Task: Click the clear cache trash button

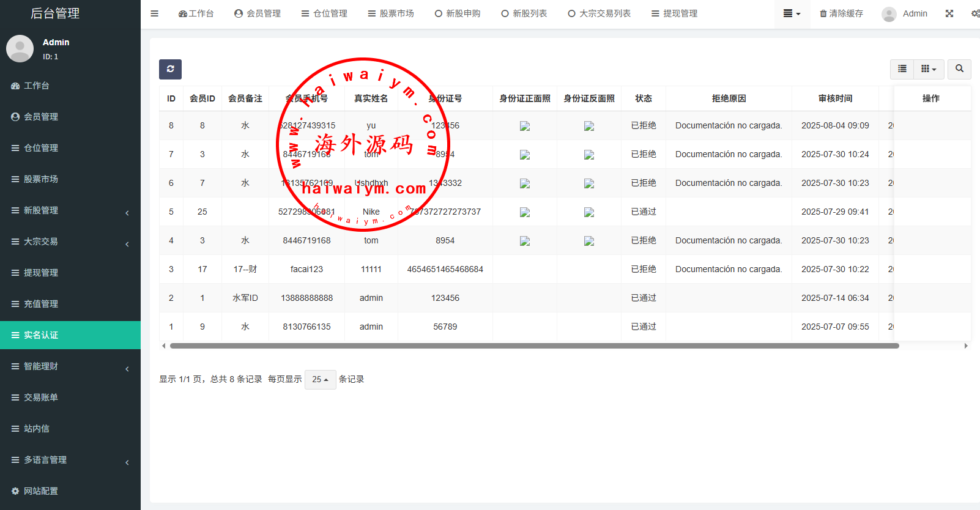Action: [841, 13]
